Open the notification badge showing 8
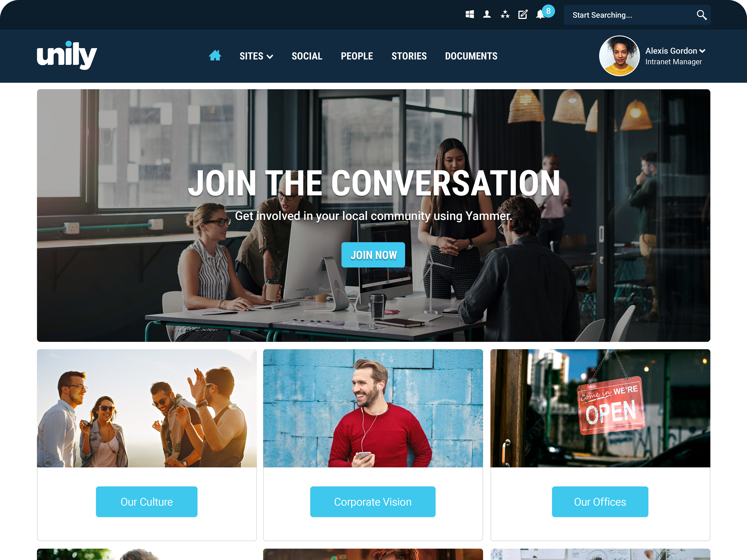 point(547,11)
